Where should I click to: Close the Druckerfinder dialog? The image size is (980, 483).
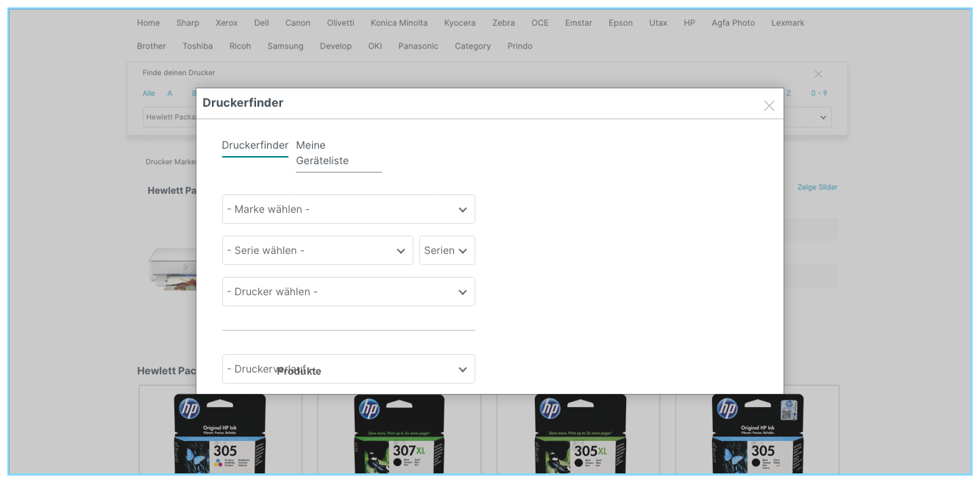[769, 105]
